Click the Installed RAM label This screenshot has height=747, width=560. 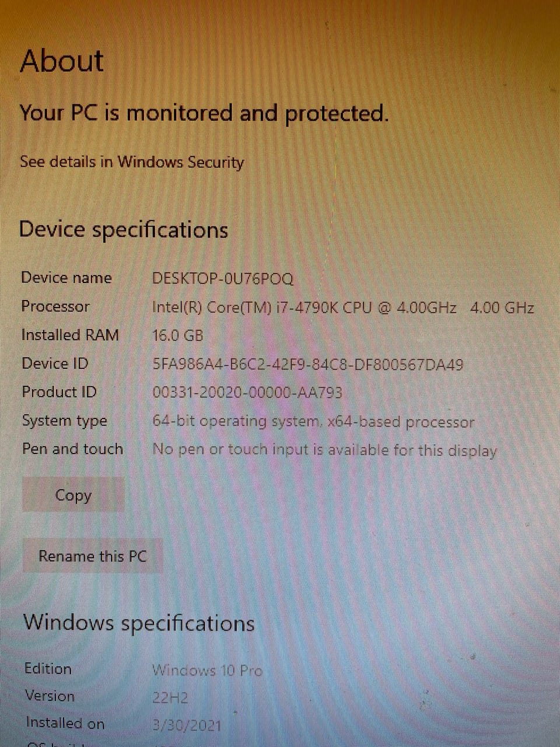click(x=70, y=335)
